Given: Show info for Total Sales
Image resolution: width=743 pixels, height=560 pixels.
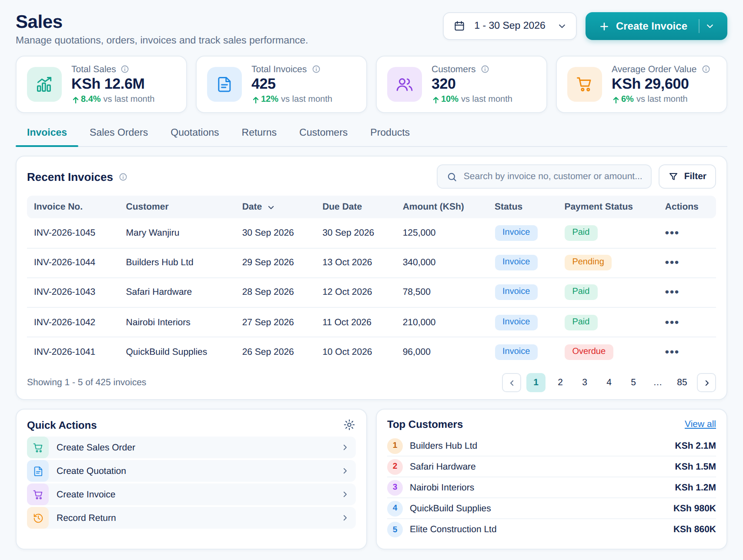Looking at the screenshot, I should [x=125, y=69].
